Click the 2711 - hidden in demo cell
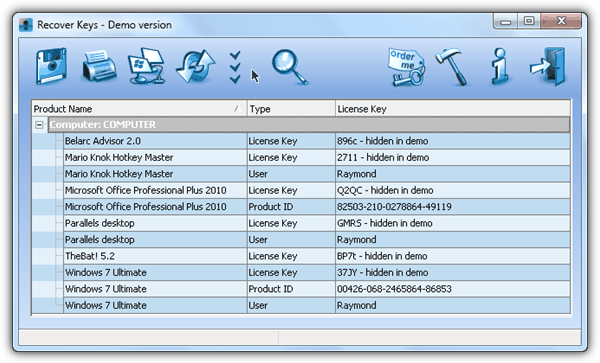Viewport: 600px width, 363px height. pos(453,157)
